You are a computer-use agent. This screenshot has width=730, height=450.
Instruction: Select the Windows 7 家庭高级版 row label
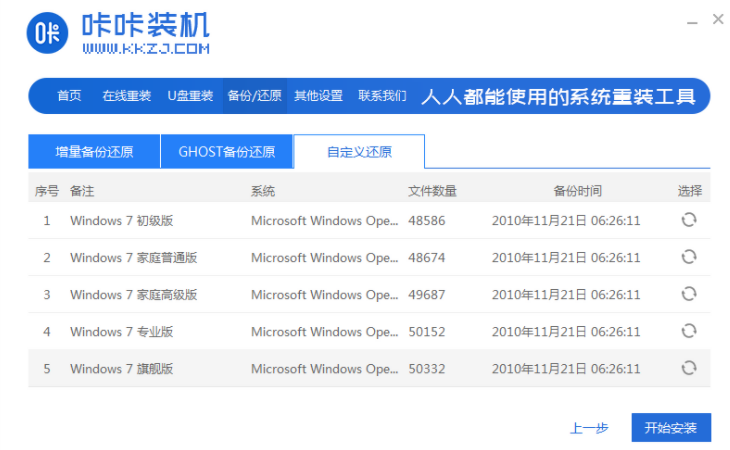[x=134, y=295]
